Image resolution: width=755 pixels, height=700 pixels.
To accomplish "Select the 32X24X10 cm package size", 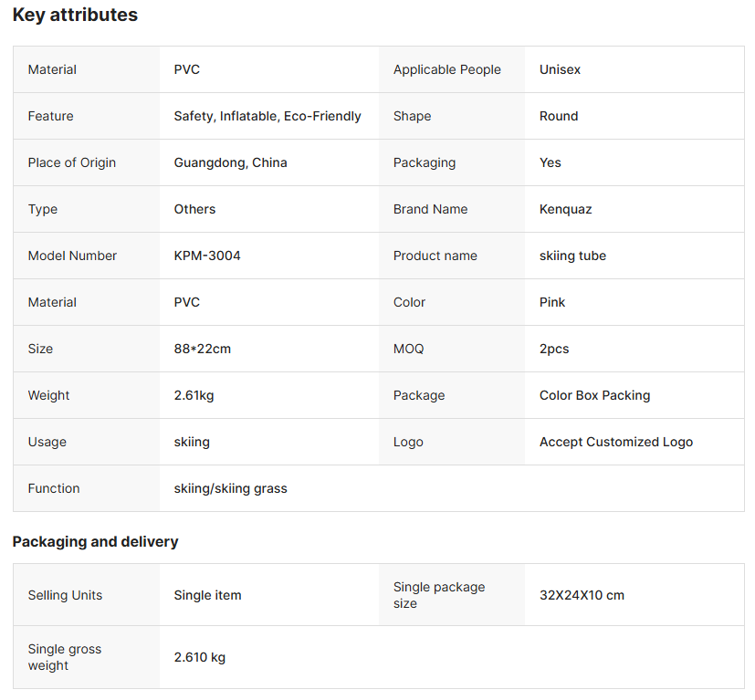I will pos(582,595).
